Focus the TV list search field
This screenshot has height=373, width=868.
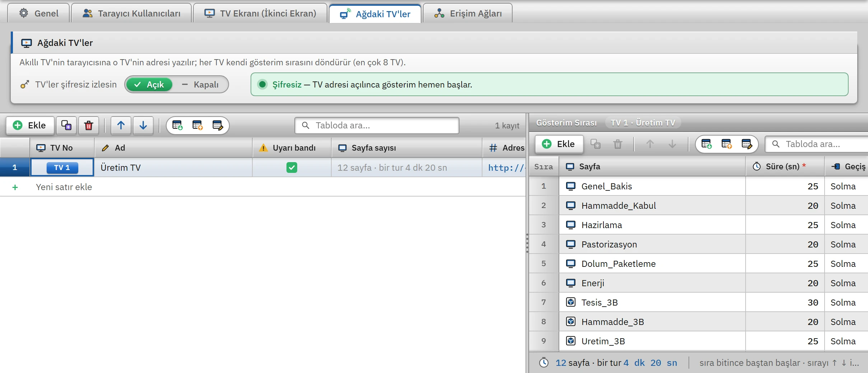(377, 125)
